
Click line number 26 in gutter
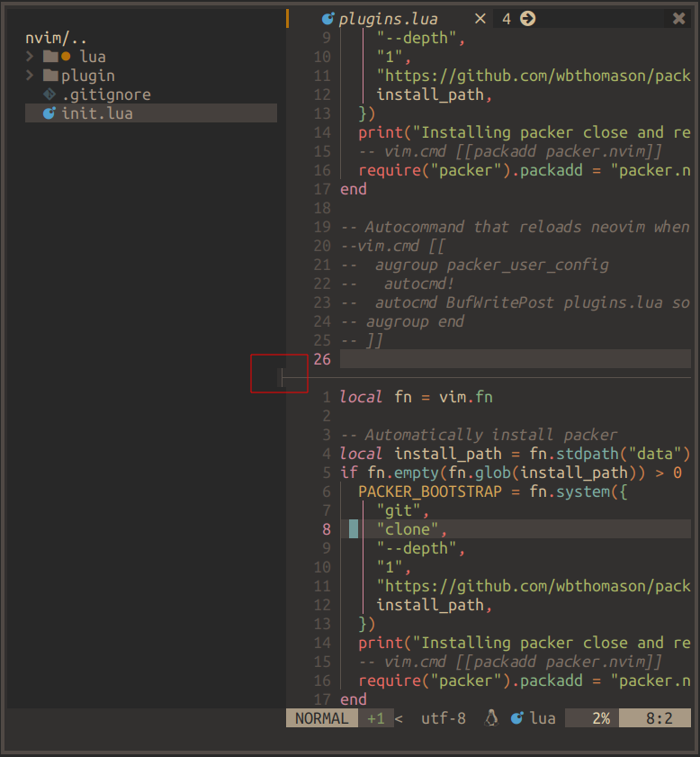tap(322, 359)
